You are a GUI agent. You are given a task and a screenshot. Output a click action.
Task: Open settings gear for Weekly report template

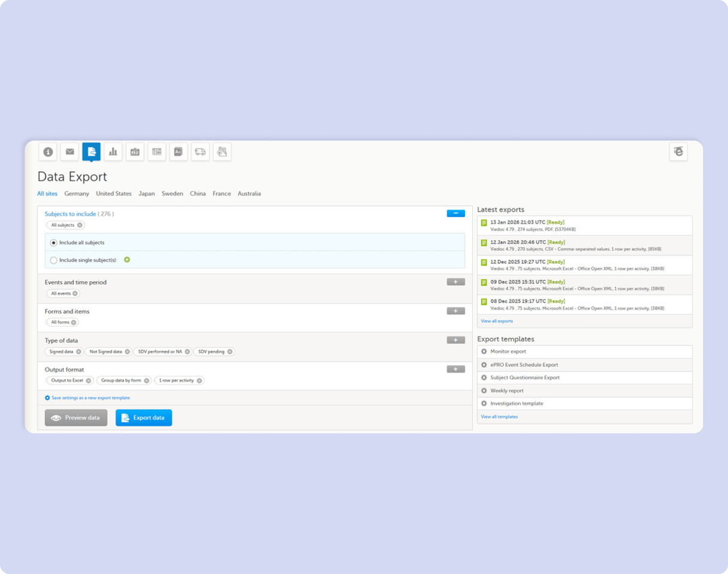[x=484, y=390]
